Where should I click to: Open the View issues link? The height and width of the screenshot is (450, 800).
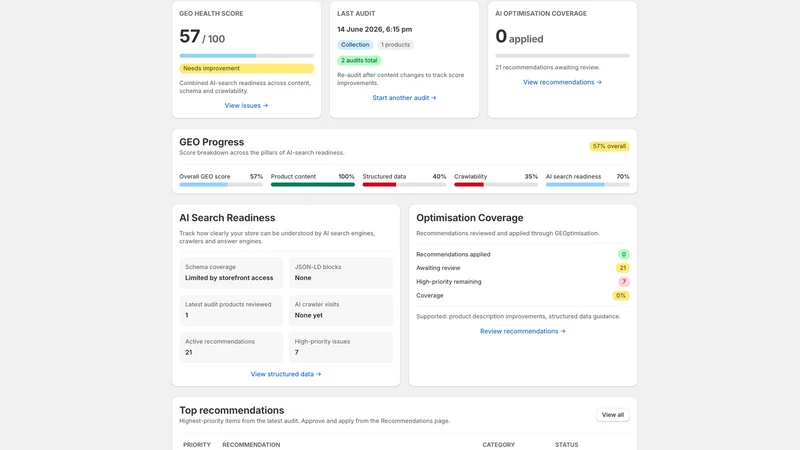pyautogui.click(x=246, y=106)
